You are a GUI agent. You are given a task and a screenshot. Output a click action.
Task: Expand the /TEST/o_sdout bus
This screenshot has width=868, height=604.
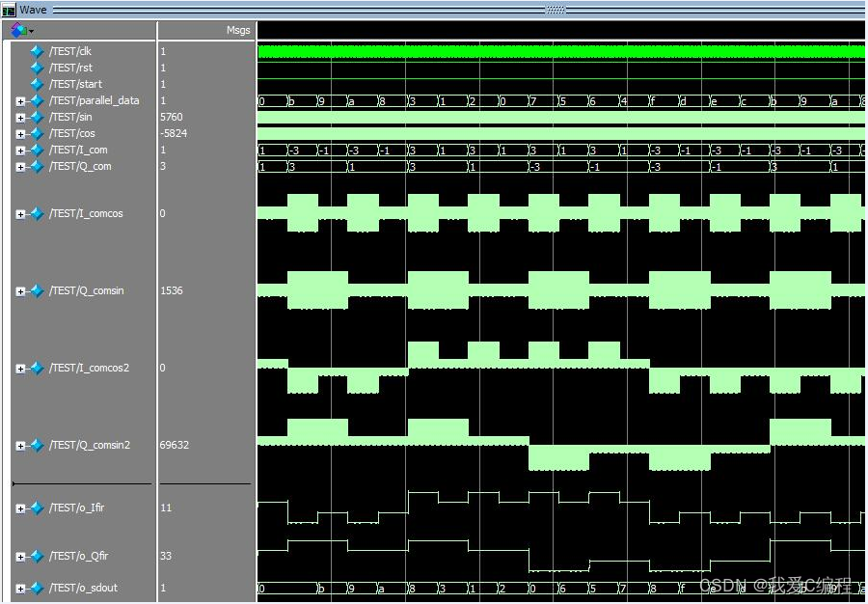pos(20,589)
